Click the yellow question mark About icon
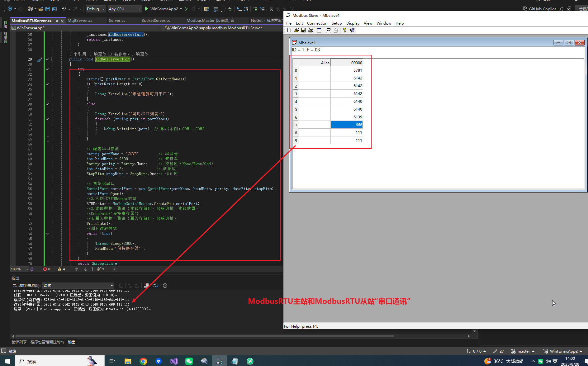The width and height of the screenshot is (588, 366). pos(344,30)
